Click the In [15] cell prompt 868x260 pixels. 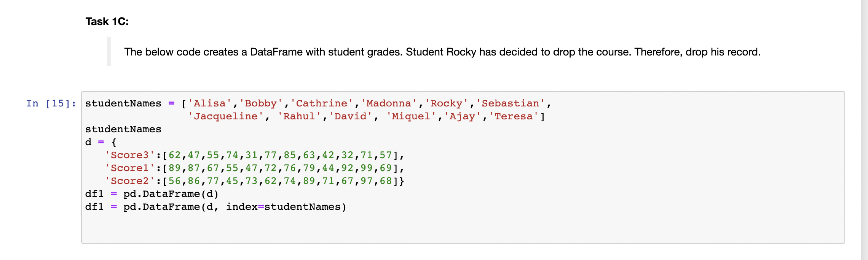(x=51, y=103)
